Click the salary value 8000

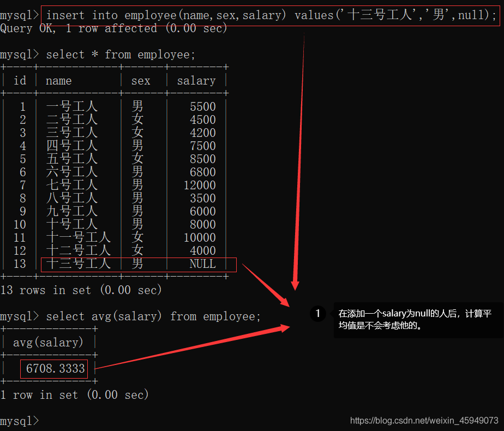click(203, 225)
